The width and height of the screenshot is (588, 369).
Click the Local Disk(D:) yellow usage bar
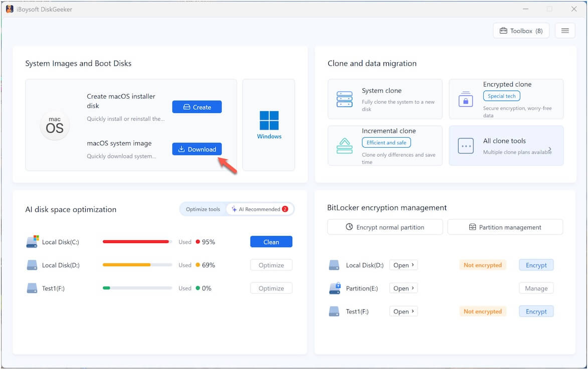click(137, 265)
